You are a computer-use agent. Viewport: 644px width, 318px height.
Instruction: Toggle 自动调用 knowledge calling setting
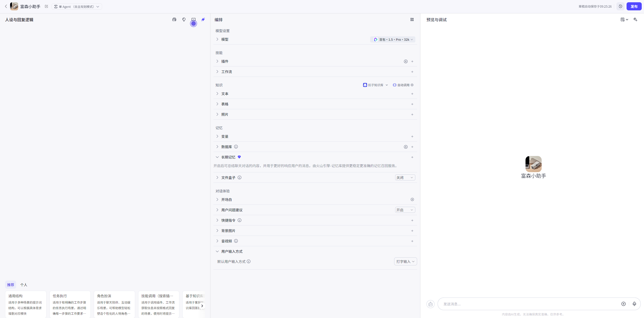tap(403, 85)
